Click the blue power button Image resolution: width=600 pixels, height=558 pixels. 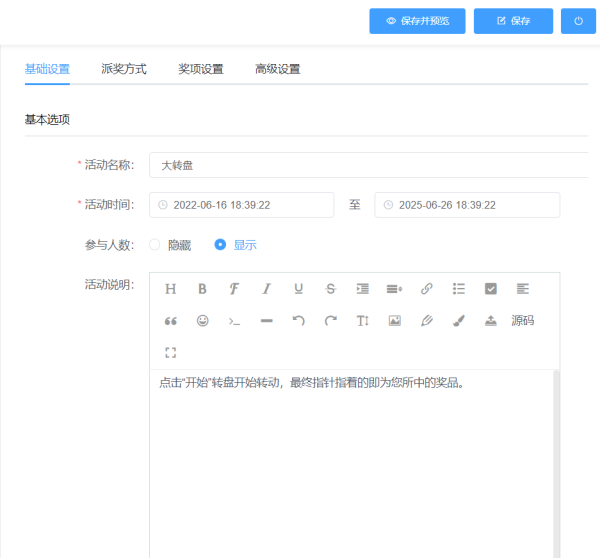click(x=579, y=21)
